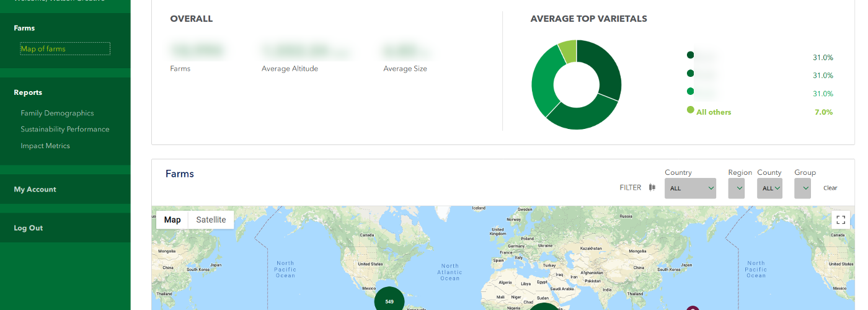The height and width of the screenshot is (310, 868).
Task: Click the light green donut chart segment
Action: point(568,51)
